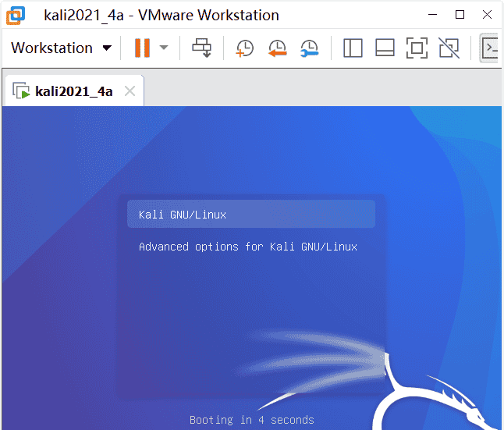The width and height of the screenshot is (504, 430).
Task: Open the Snapshot Manager wrench icon
Action: pyautogui.click(x=310, y=48)
